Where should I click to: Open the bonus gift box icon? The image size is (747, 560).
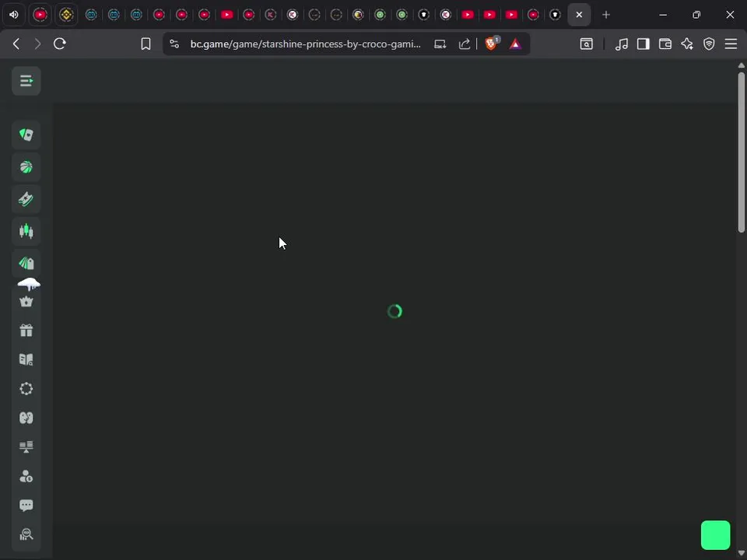26,330
